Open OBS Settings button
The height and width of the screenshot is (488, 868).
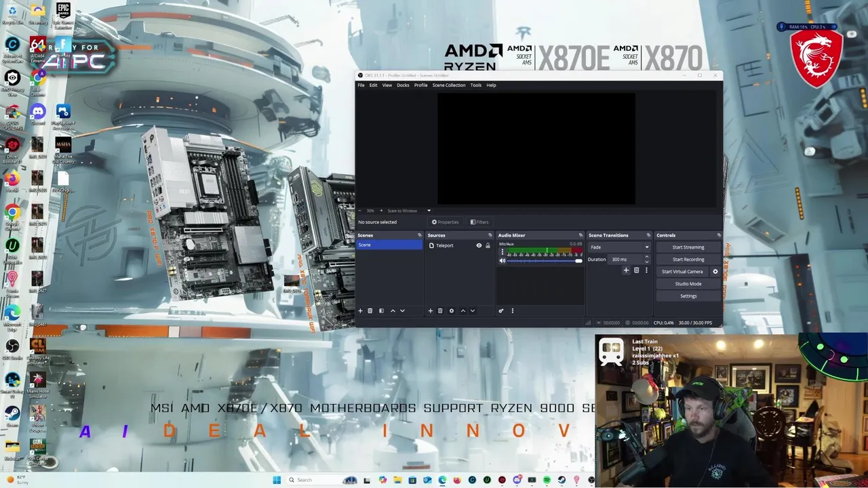688,296
